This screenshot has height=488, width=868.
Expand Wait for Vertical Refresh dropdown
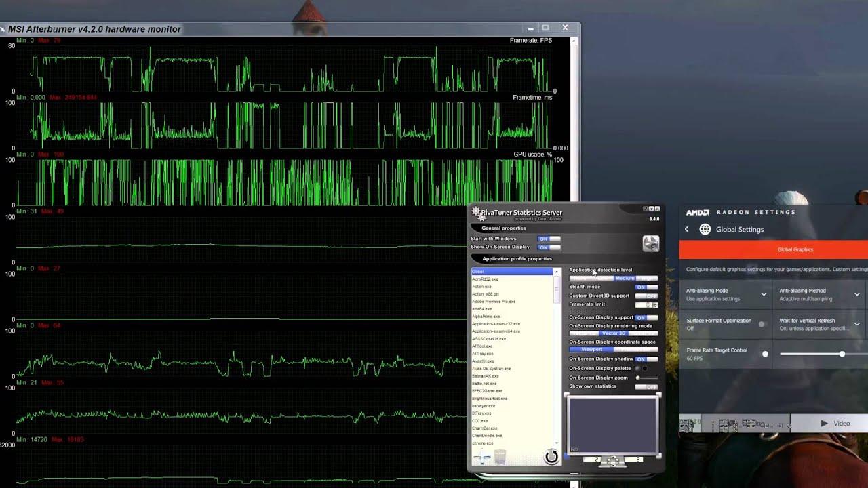coord(857,324)
